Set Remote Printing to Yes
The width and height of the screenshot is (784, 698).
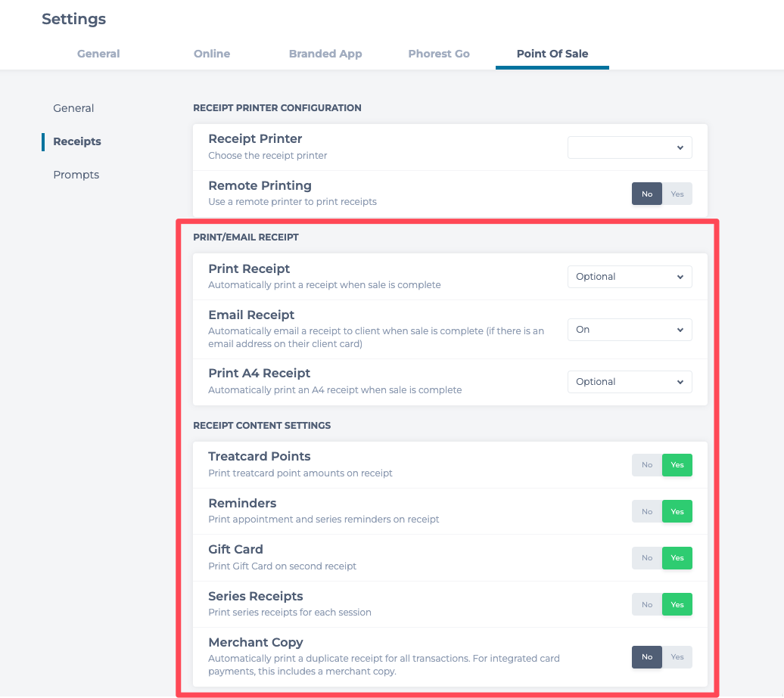[677, 194]
